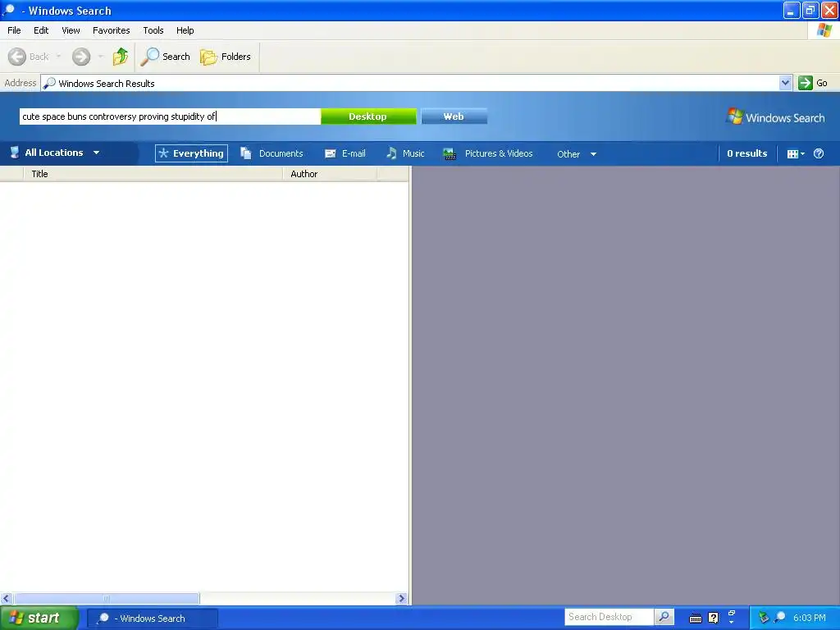
Task: Filter results by Music
Action: point(405,153)
